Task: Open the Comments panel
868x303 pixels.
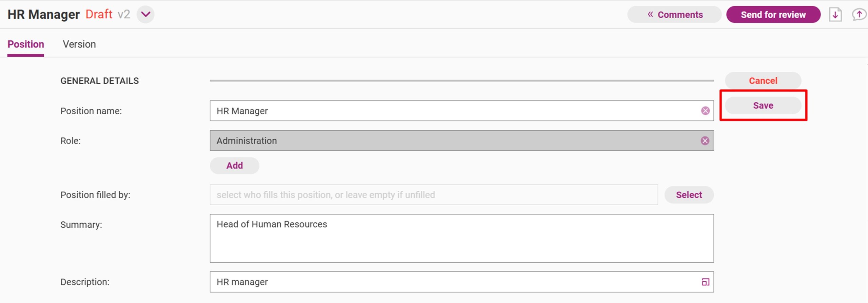Action: [x=674, y=15]
